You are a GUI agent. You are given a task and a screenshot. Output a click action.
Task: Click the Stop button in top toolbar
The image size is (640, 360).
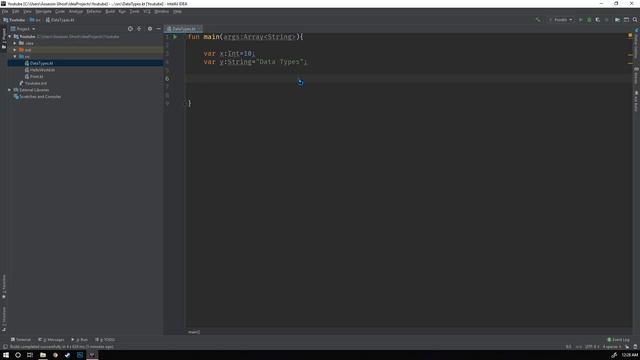point(607,20)
